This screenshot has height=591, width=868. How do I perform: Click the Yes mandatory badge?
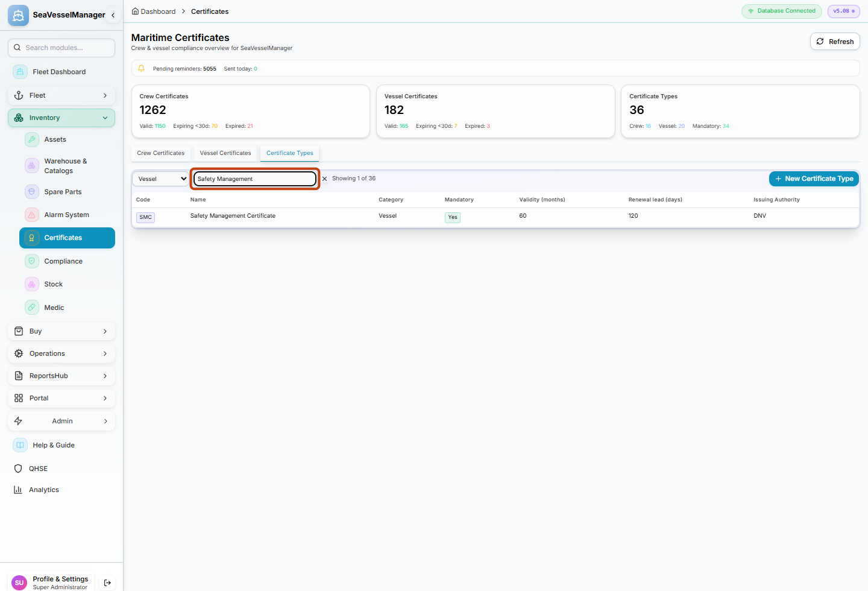(453, 217)
